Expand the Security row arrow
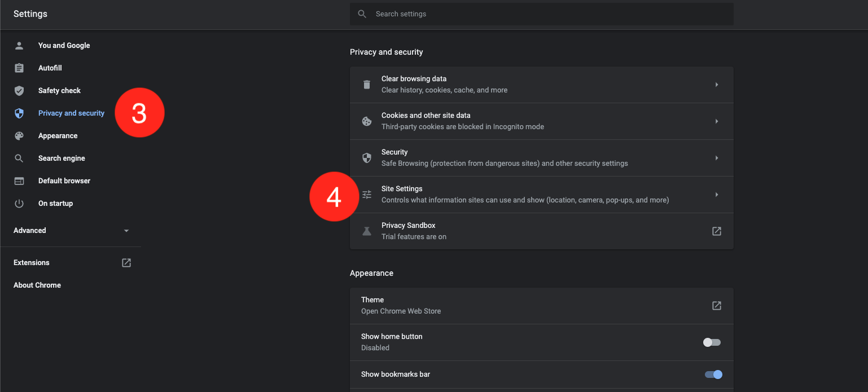 click(x=717, y=158)
